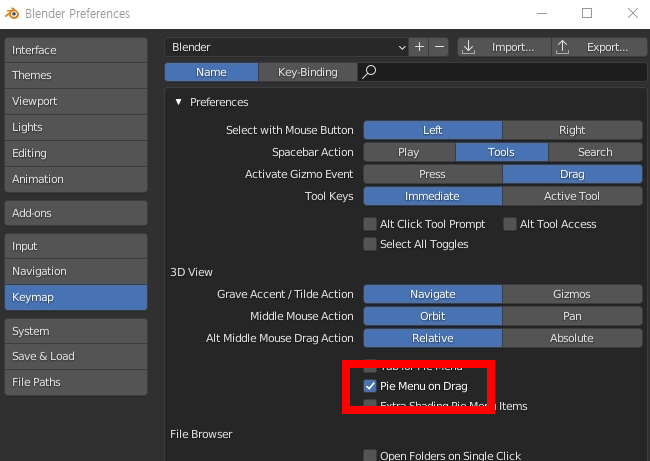Focus the keymap search field
Viewport: 650px width, 461px height.
point(502,72)
